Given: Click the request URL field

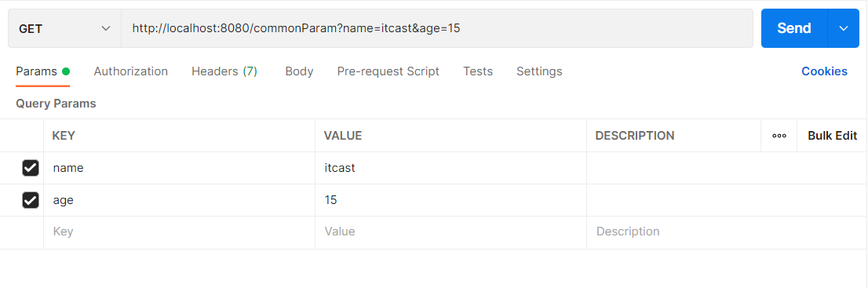Looking at the screenshot, I should [x=437, y=28].
